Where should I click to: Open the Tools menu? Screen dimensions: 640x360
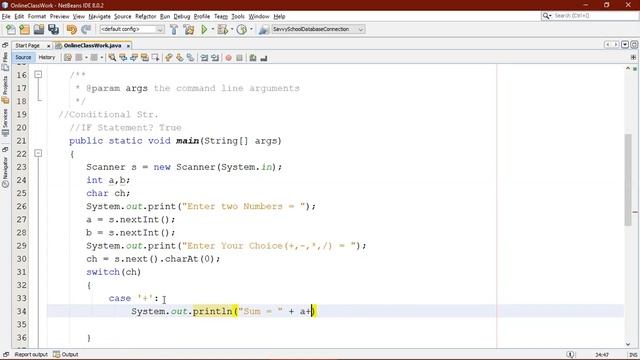pyautogui.click(x=238, y=16)
